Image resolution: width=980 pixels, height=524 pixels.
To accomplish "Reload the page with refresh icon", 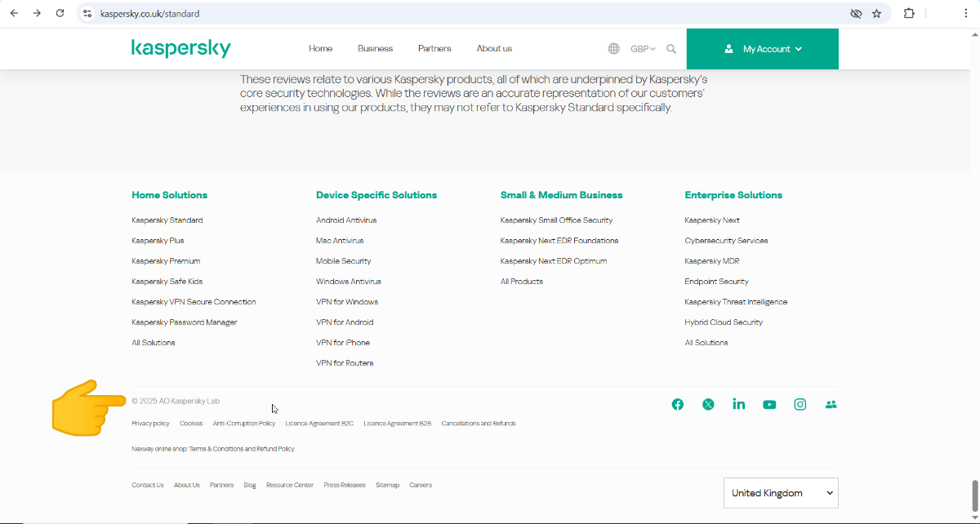I will coord(60,13).
